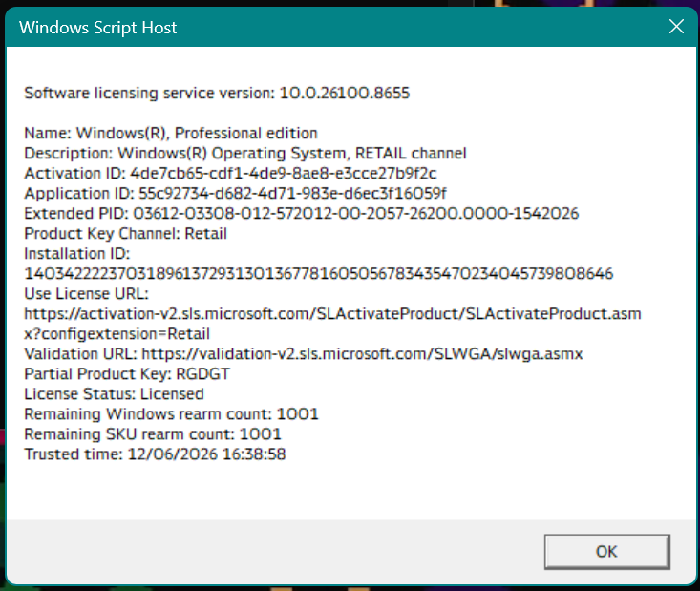The height and width of the screenshot is (591, 700).
Task: Click the Application ID line
Action: [x=235, y=193]
